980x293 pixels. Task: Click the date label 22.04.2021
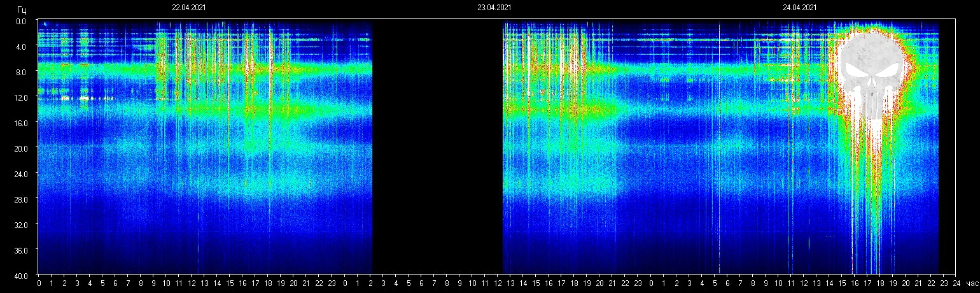[189, 8]
